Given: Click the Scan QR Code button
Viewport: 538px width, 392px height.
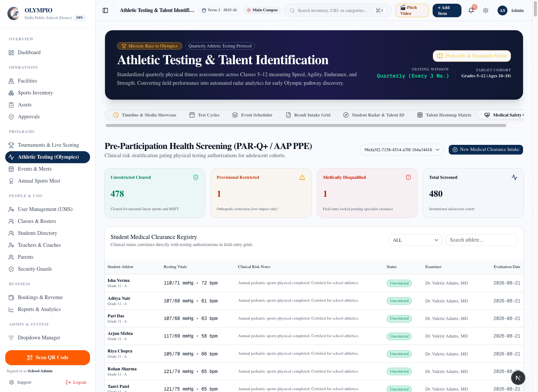Looking at the screenshot, I should [47, 358].
